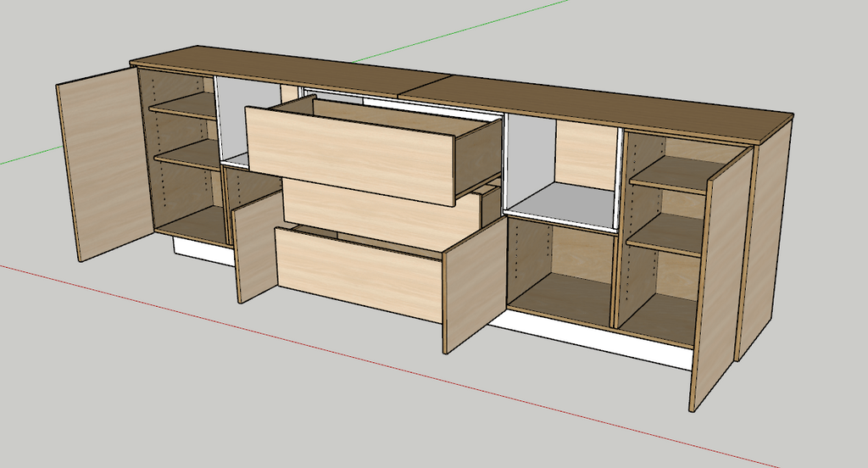Screen dimensions: 868x468
Task: Select the right half of the countertop
Action: point(598,108)
